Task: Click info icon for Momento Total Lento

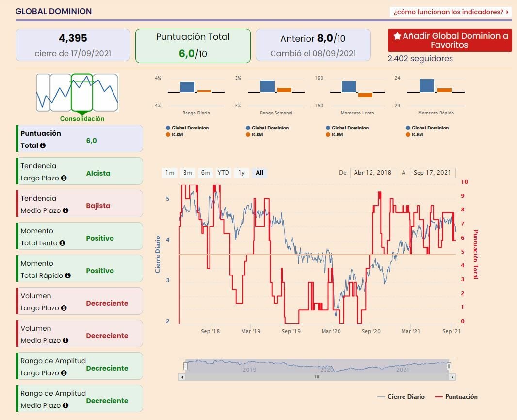Action: click(x=62, y=243)
